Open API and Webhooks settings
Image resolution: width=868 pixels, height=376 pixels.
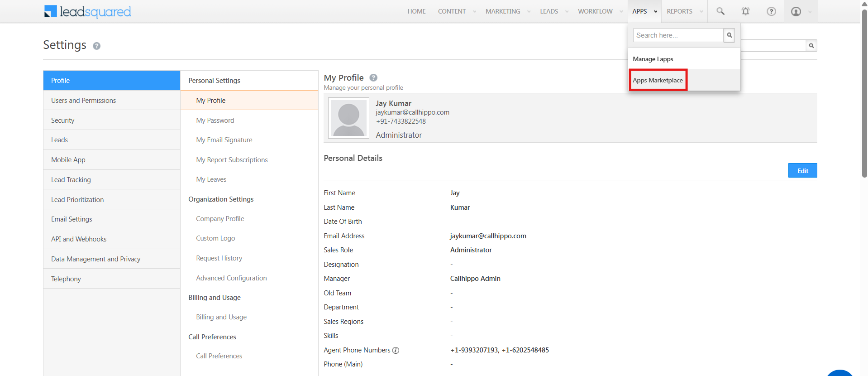click(112, 239)
